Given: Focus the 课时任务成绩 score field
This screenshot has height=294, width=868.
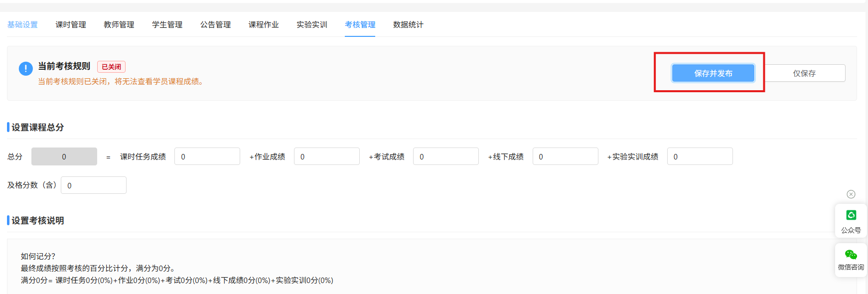Looking at the screenshot, I should point(207,156).
